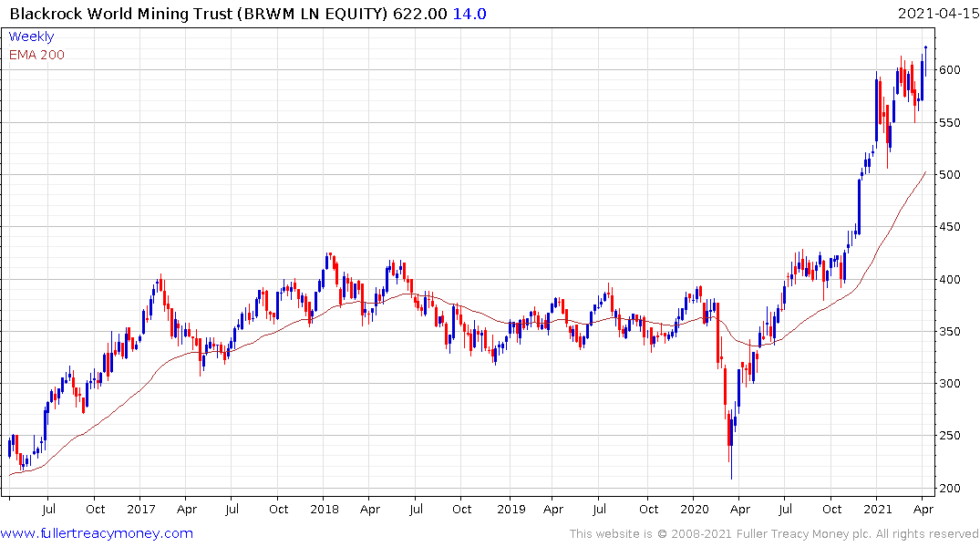Screen dimensions: 980x547
Task: Click the 350 price axis label
Action: pos(949,331)
